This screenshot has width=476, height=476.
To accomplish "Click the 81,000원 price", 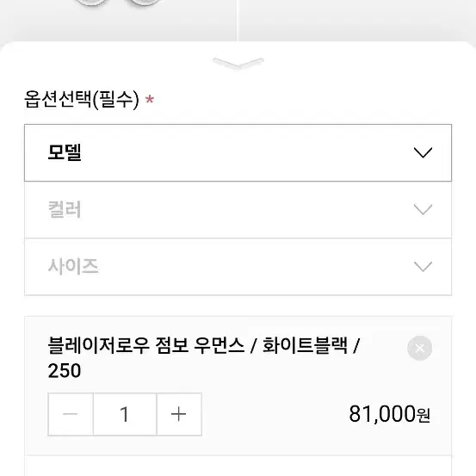I will tap(389, 414).
